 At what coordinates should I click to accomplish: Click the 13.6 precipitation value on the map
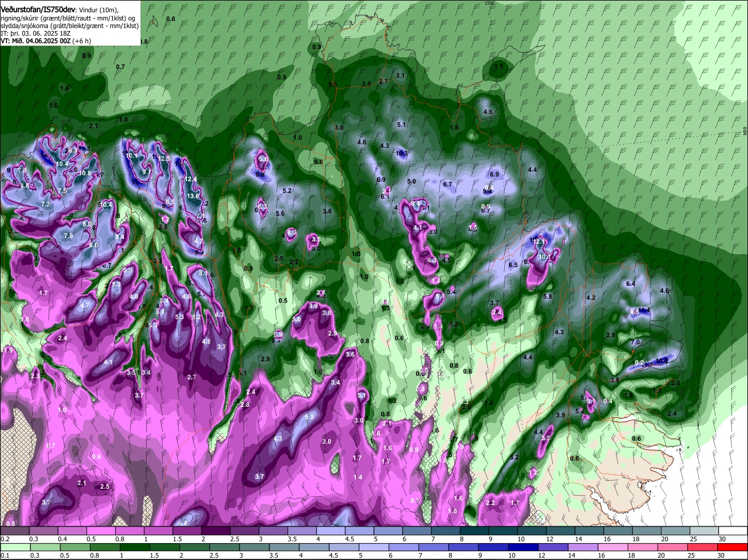(x=193, y=196)
